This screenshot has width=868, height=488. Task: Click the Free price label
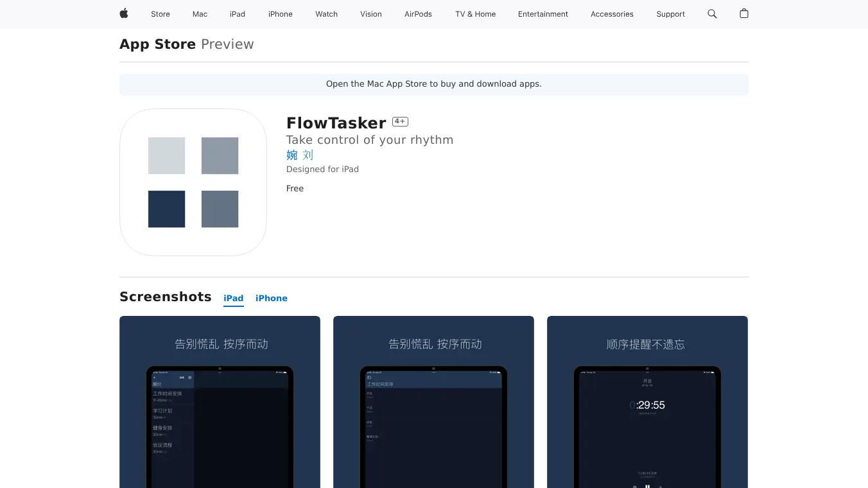295,188
